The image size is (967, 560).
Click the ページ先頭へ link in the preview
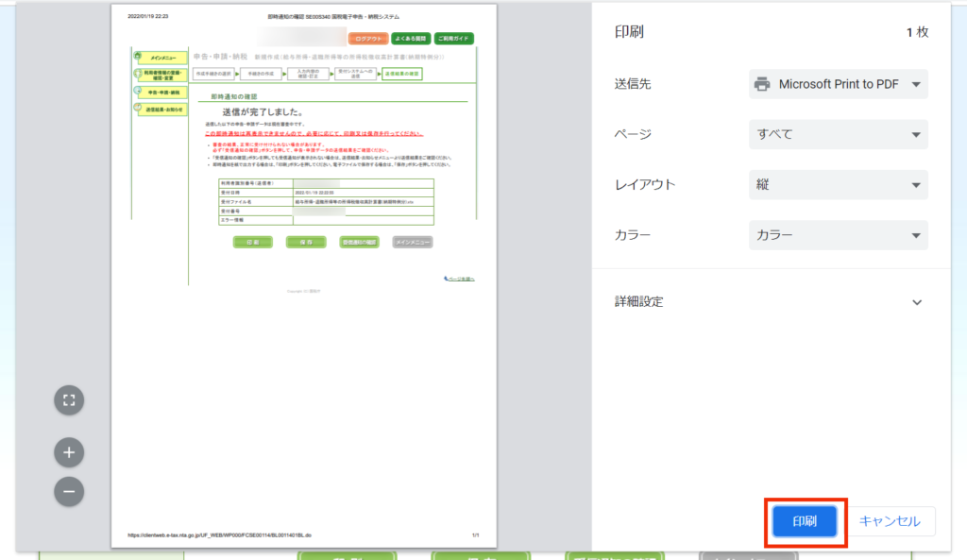459,279
